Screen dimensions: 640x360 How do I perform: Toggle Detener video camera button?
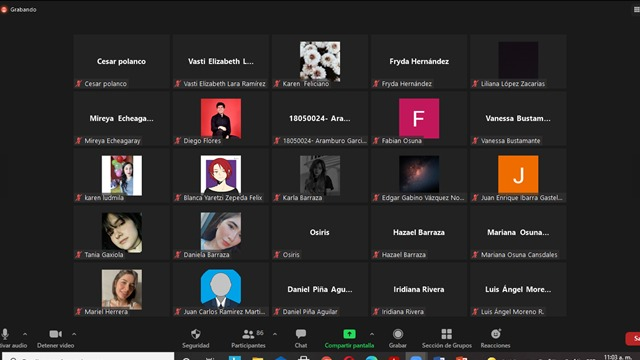56,334
